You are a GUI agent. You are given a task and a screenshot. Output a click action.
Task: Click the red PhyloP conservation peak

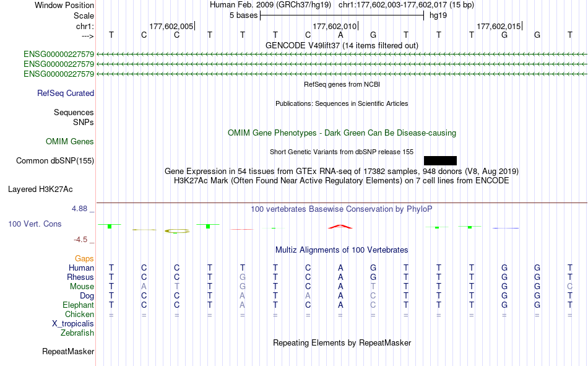point(340,227)
